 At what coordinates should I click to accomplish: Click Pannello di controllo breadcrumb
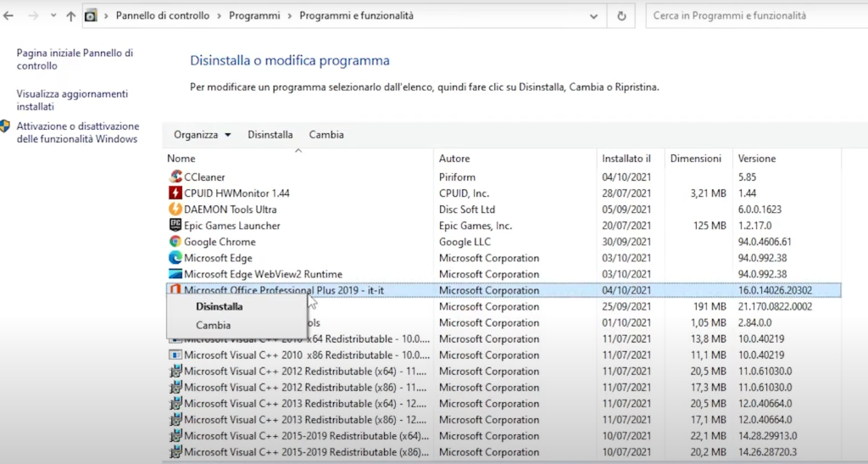(162, 15)
